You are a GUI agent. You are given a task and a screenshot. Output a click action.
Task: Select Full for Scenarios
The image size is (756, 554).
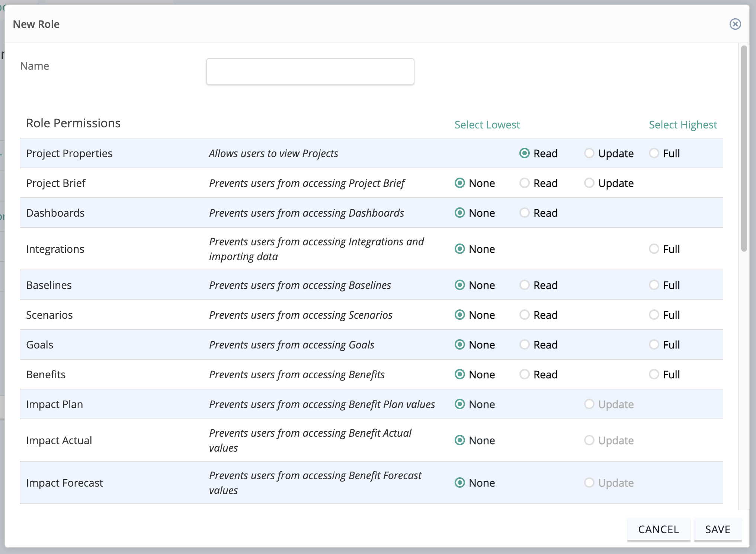coord(654,315)
